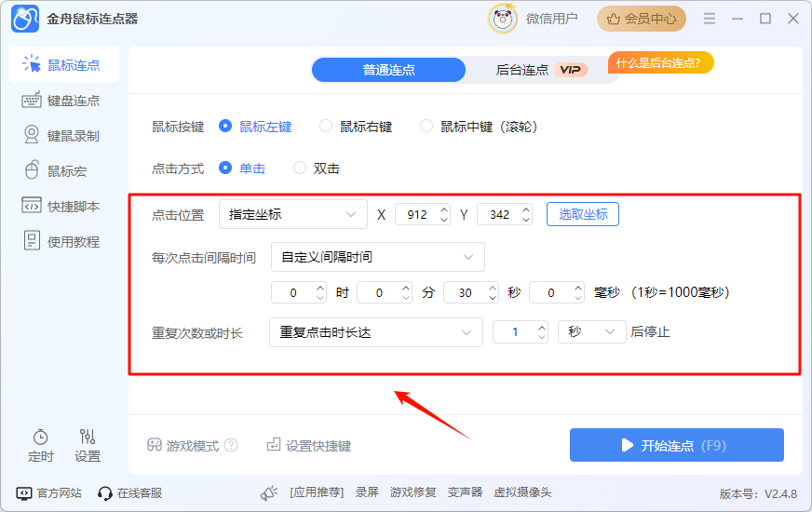Switch to the 普通连点 tab
This screenshot has width=812, height=512.
pos(388,70)
